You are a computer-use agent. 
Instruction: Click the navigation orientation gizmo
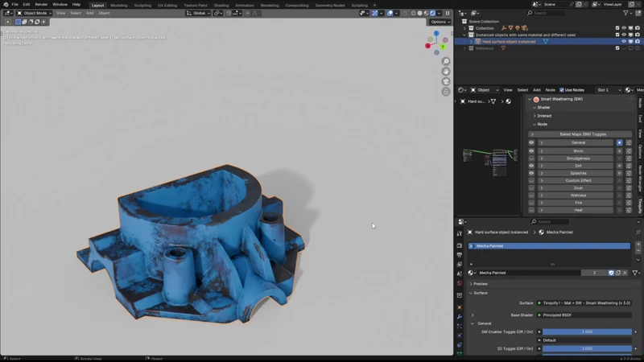pos(436,43)
